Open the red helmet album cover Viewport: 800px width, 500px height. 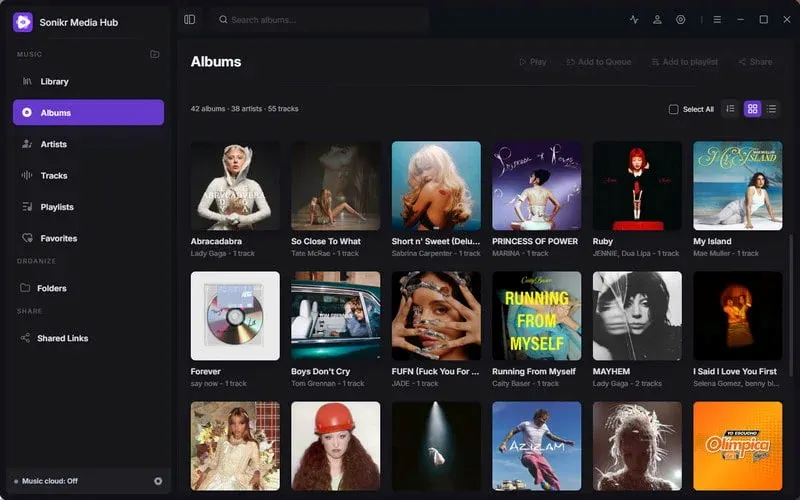click(335, 446)
